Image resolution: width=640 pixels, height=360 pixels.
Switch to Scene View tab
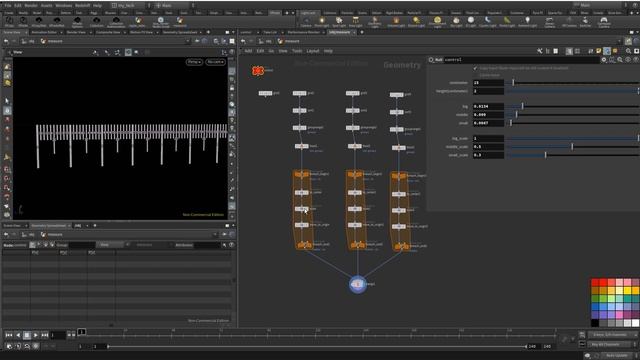[12, 32]
